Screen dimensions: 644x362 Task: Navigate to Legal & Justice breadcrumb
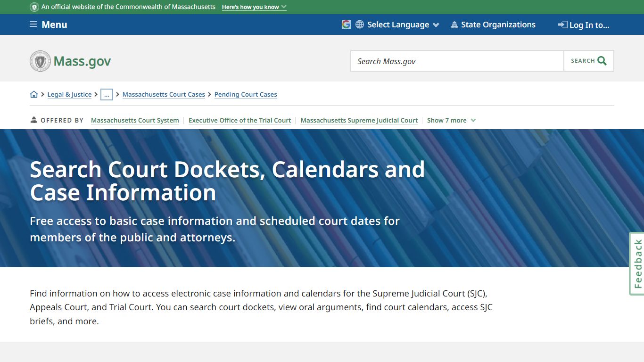pos(69,94)
